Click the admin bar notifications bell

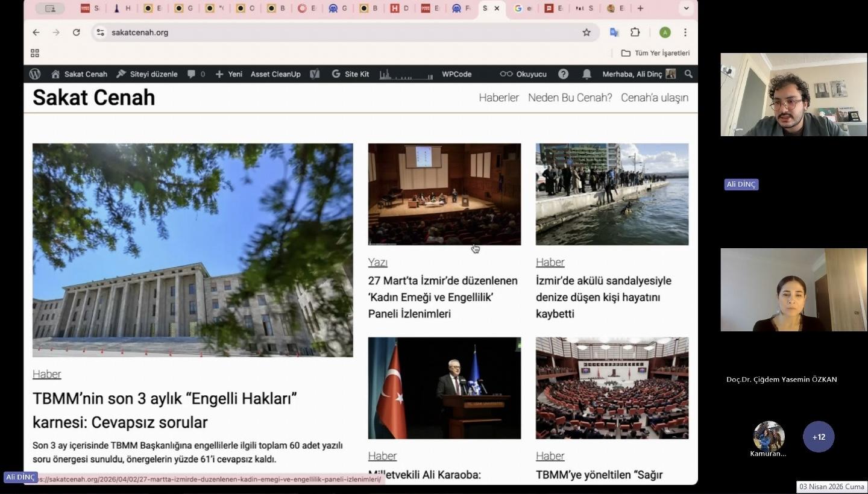pyautogui.click(x=587, y=74)
